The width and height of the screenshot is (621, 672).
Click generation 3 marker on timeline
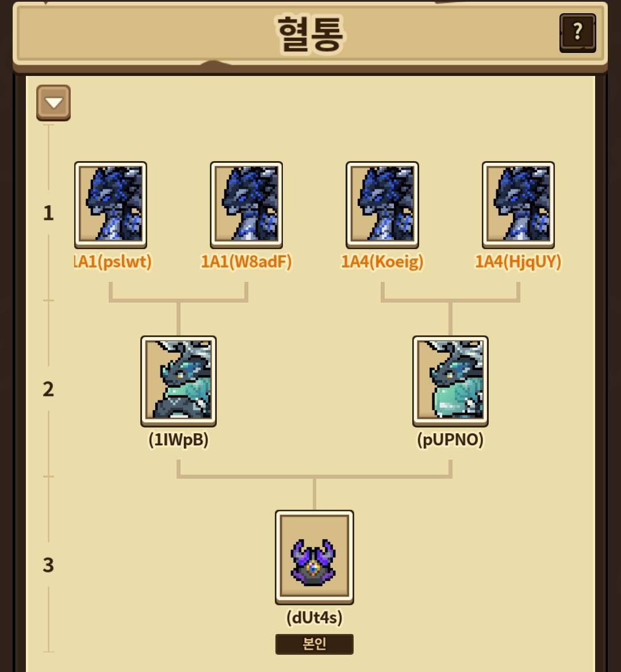click(x=48, y=565)
